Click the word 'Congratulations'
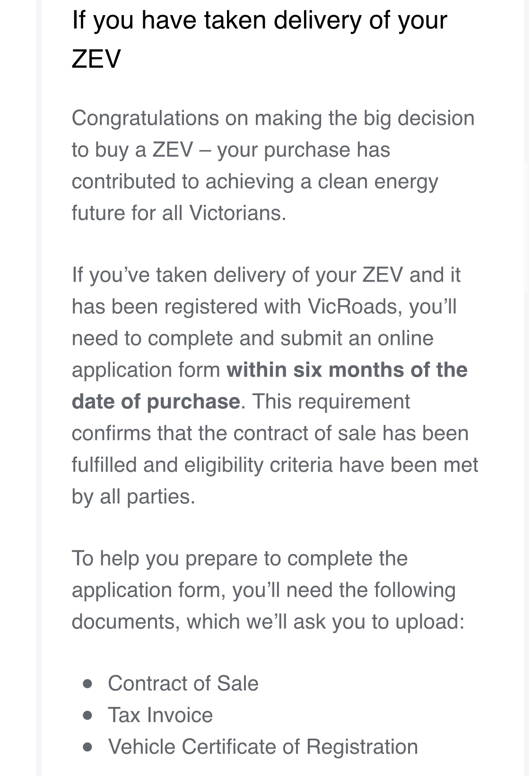 pos(145,118)
